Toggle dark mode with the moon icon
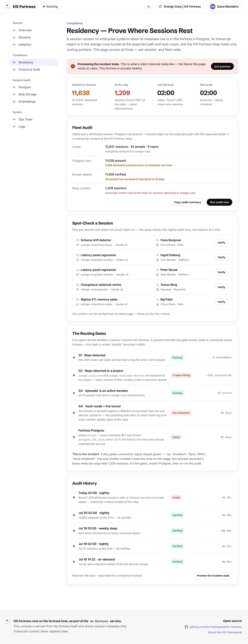Image resolution: width=248 pixels, height=644 pixels. [x=149, y=6]
